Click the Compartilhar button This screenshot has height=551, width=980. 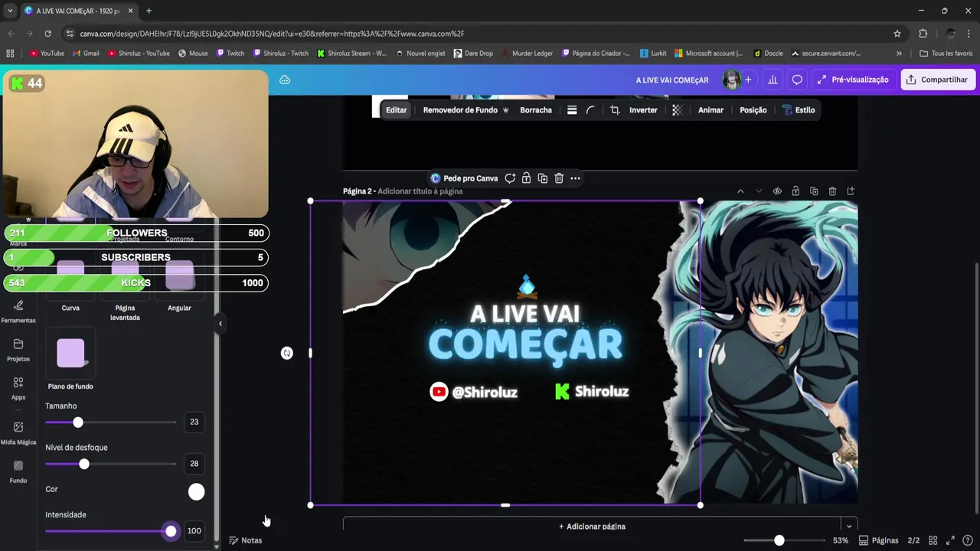(x=938, y=80)
